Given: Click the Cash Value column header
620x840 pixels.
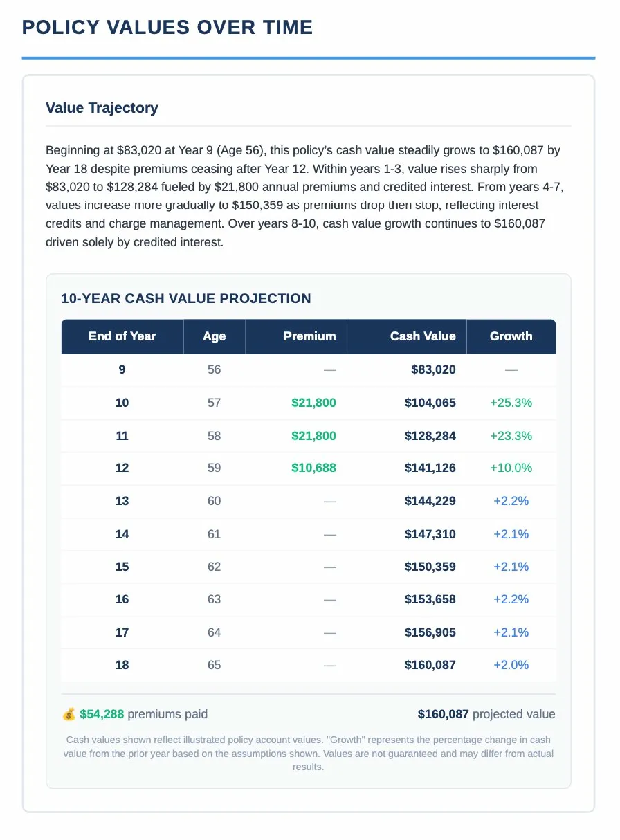Looking at the screenshot, I should [423, 336].
